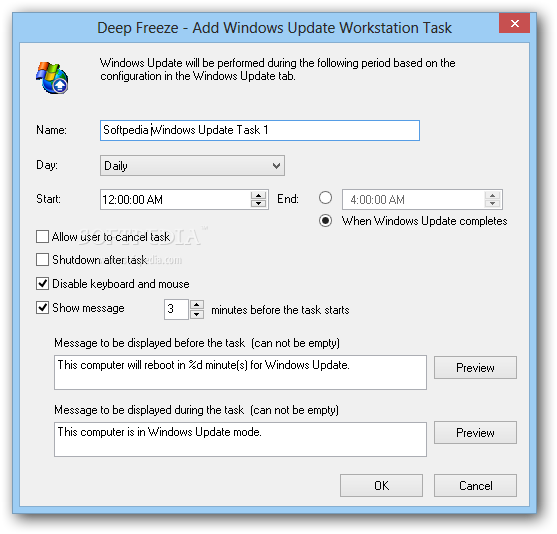Screen dimensions: 557x534
Task: Preview the message displayed before the task
Action: point(475,368)
